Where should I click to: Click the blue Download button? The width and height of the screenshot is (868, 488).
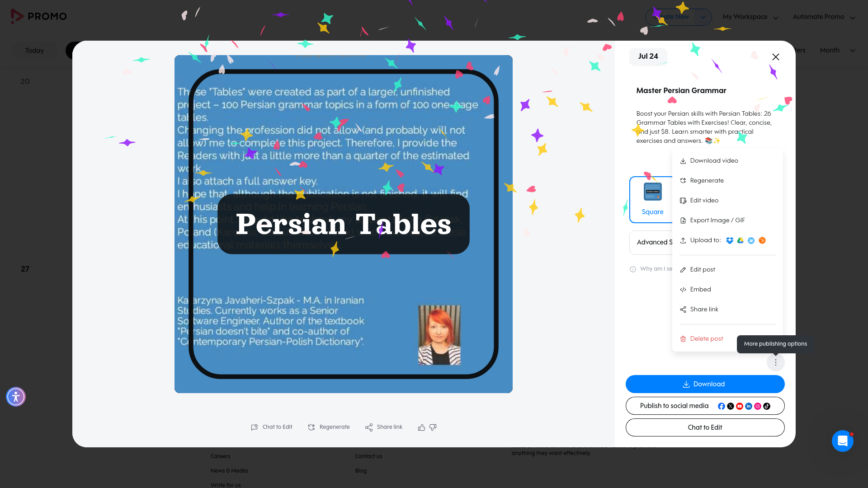[x=705, y=384]
